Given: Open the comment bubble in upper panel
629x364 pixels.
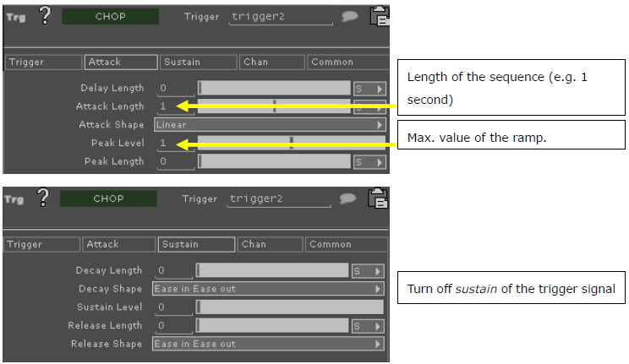Looking at the screenshot, I should coord(350,16).
